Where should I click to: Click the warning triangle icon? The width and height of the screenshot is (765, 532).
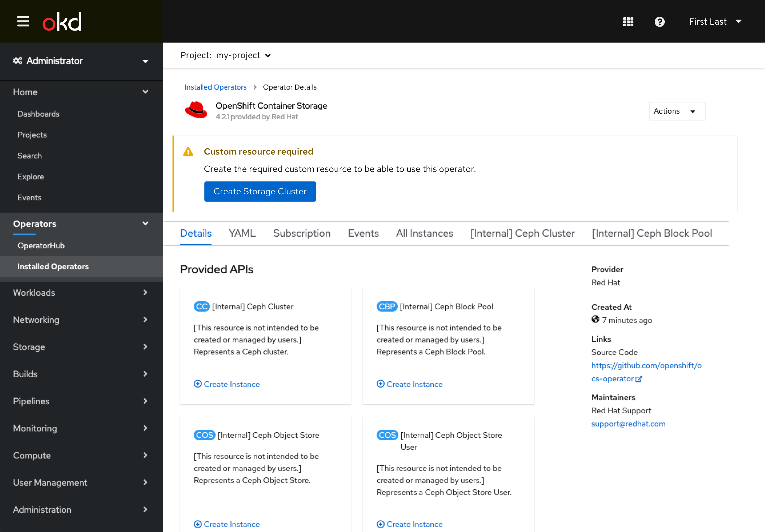coord(189,152)
